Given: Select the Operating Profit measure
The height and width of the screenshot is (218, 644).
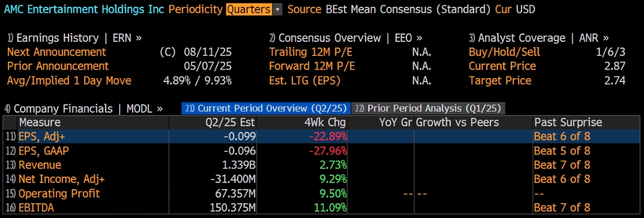Looking at the screenshot, I should point(322,194).
